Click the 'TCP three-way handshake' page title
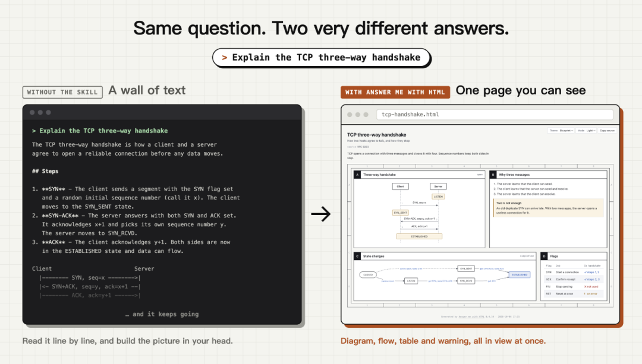The image size is (642, 364). click(x=377, y=135)
